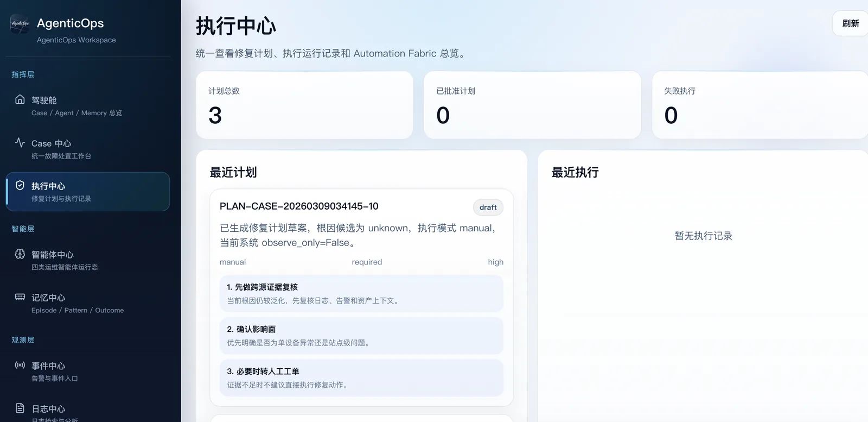
Task: Click the 计划总数 stat card
Action: click(x=304, y=105)
